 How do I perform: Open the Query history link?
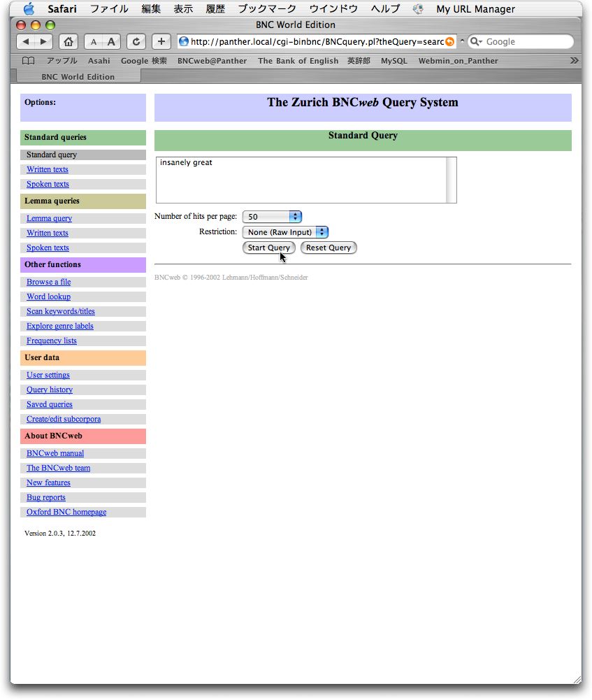point(50,390)
